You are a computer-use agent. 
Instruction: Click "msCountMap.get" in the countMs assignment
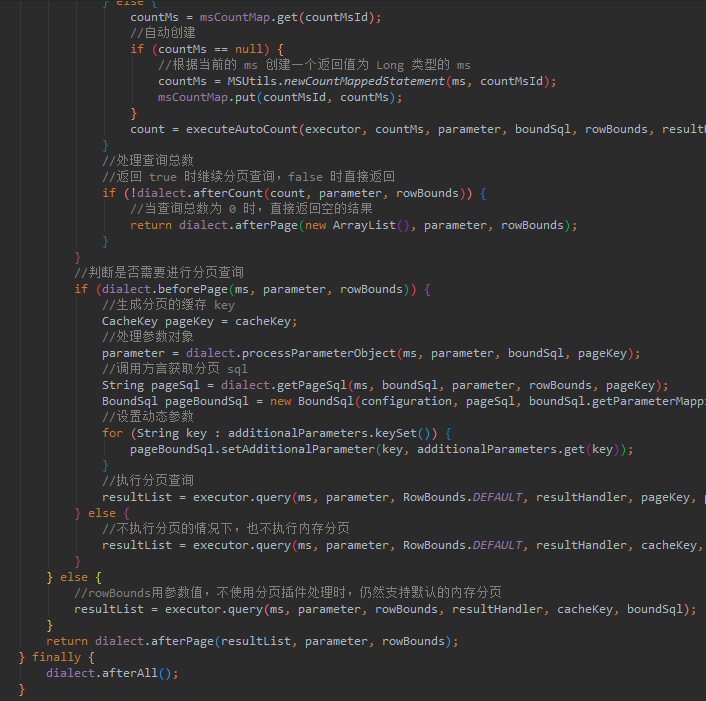[x=249, y=17]
